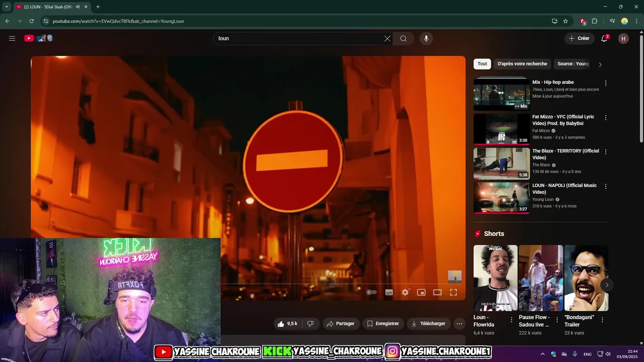Viewport: 644px width, 362px height.
Task: Open the taskbar microphone icon
Action: click(575, 354)
